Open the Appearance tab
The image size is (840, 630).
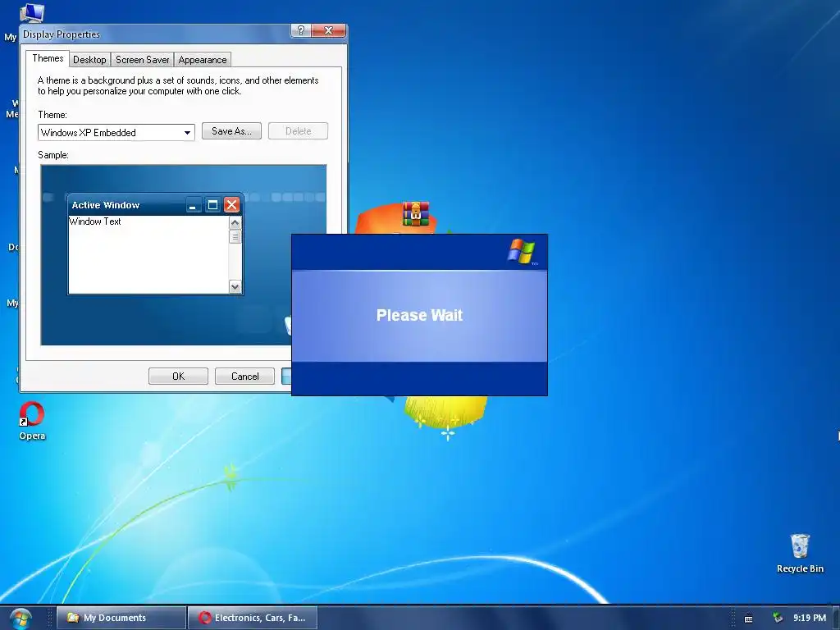[203, 59]
